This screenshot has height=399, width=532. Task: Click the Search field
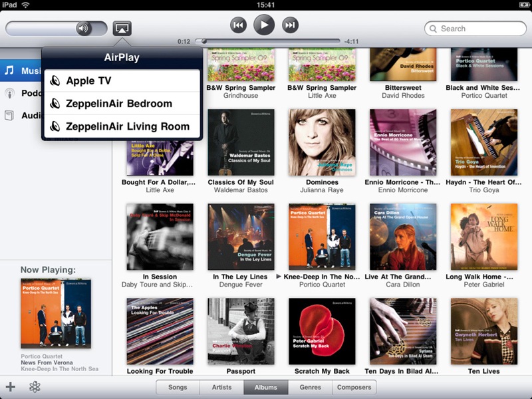(475, 29)
